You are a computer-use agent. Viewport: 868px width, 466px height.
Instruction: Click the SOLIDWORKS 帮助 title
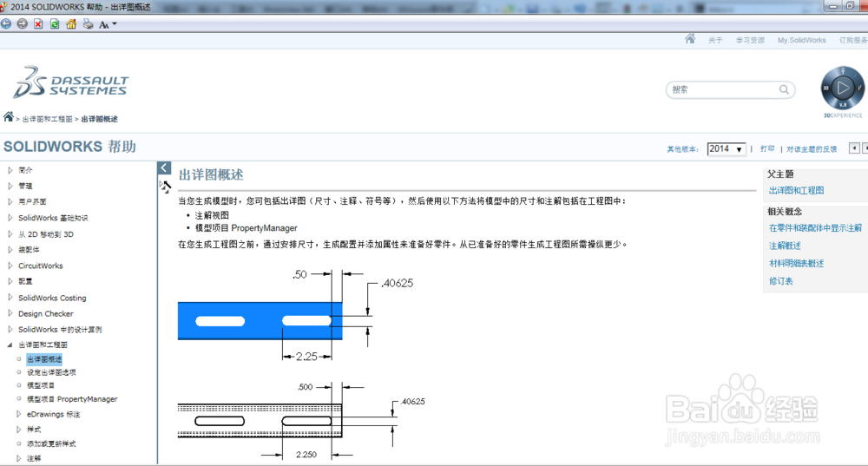point(69,147)
